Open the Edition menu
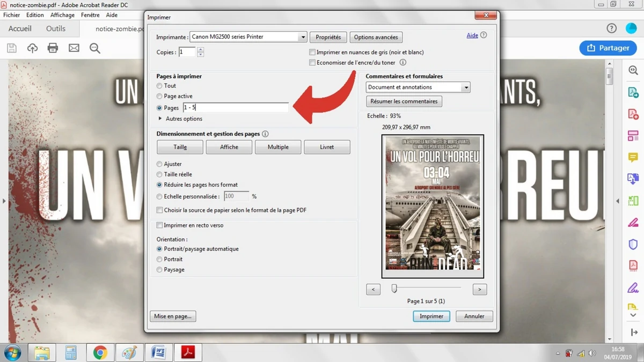Screen dimensions: 644x362 click(x=34, y=15)
